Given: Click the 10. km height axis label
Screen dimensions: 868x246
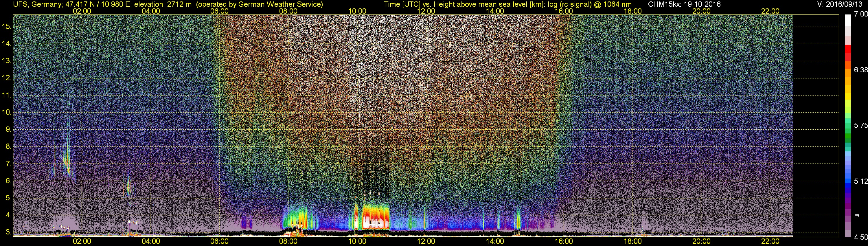Looking at the screenshot, I should click(x=6, y=112).
